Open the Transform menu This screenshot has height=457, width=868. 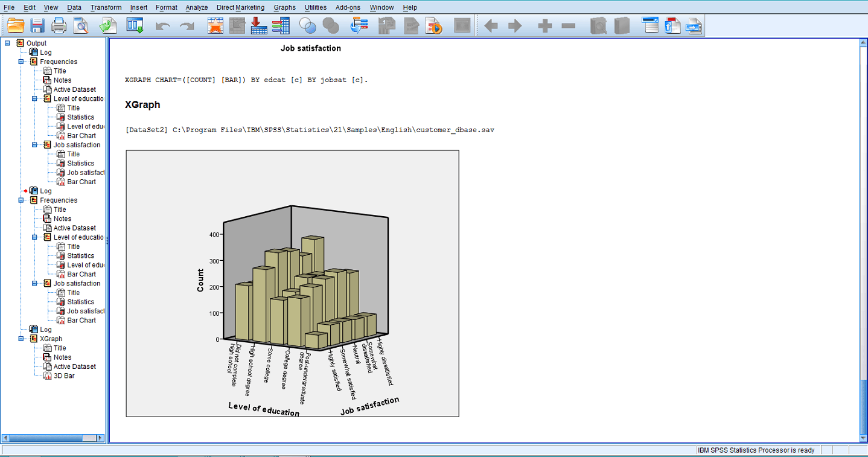[x=106, y=7]
